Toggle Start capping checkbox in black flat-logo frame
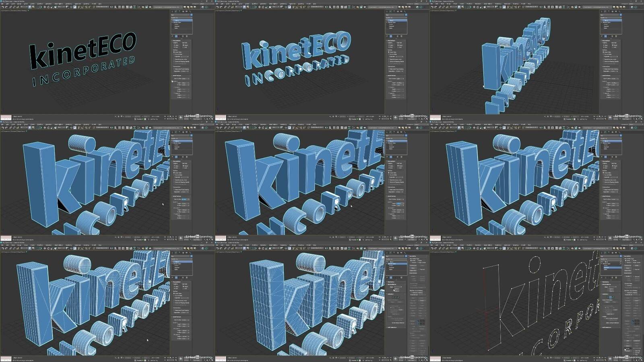 tap(174, 45)
